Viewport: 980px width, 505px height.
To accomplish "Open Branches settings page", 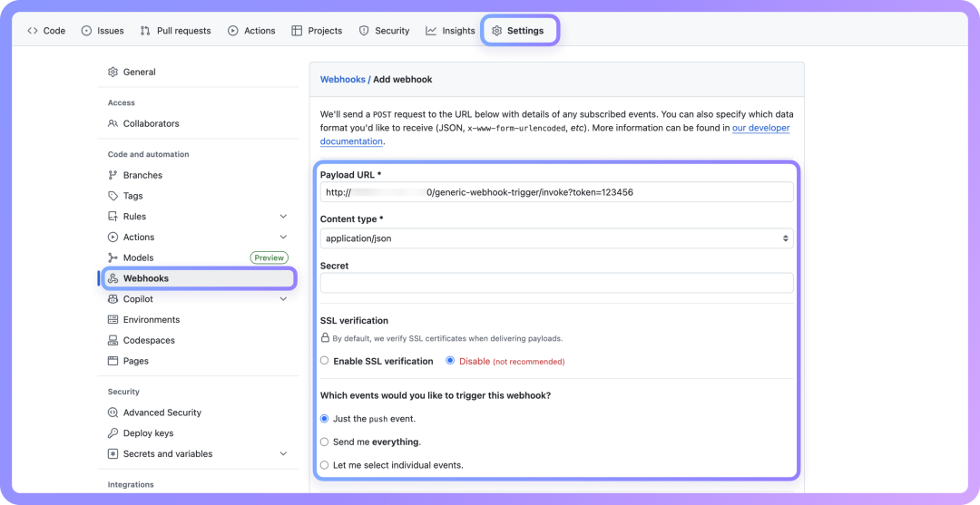I will (142, 175).
